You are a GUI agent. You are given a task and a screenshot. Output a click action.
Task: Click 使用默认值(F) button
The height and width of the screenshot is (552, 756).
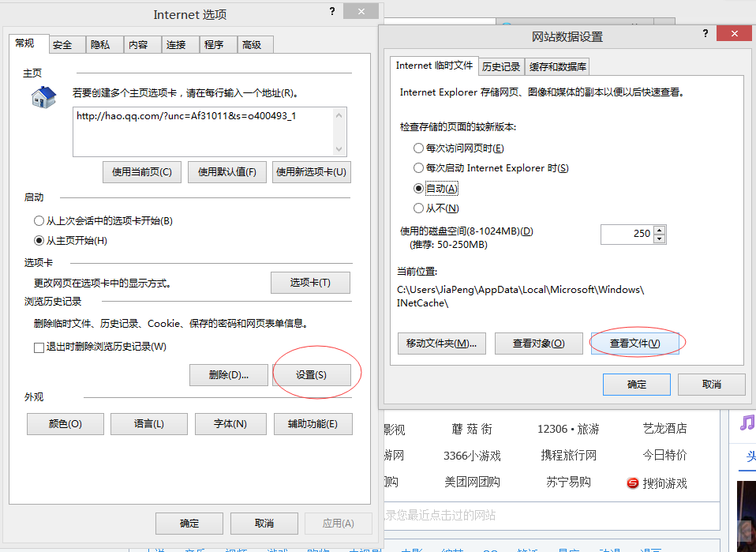click(227, 172)
